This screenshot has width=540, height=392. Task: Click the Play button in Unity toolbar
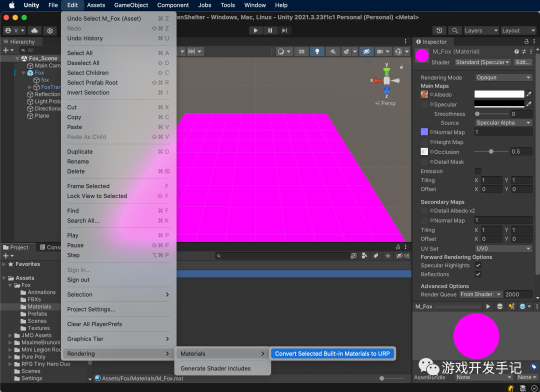(x=255, y=30)
